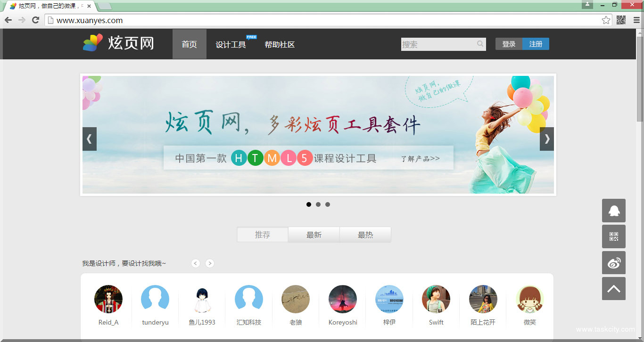Show next banner slide with right arrow
644x342 pixels.
tap(547, 139)
